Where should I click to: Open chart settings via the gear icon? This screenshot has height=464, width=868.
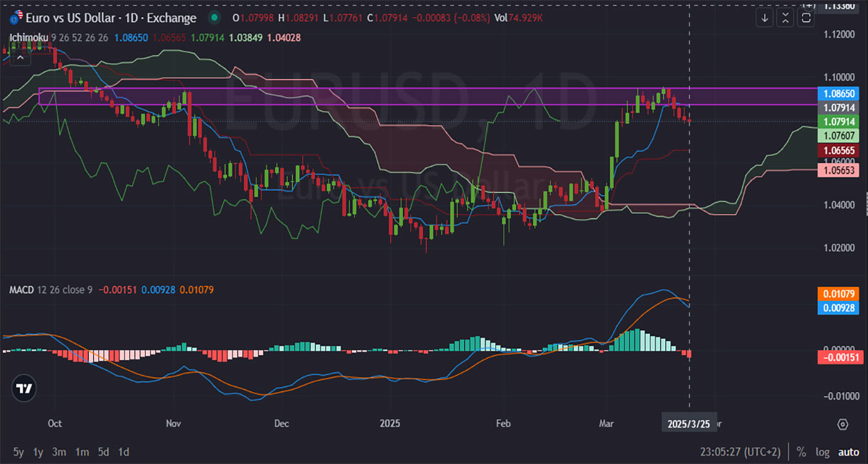tap(843, 424)
